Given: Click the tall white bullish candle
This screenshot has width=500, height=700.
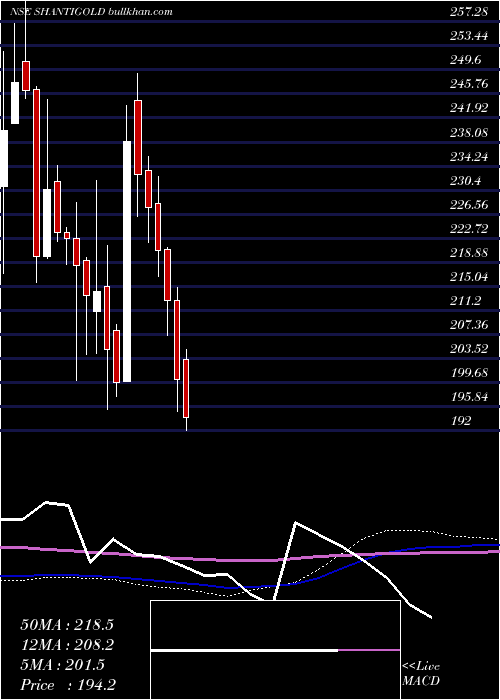Looking at the screenshot, I should pyautogui.click(x=127, y=261).
